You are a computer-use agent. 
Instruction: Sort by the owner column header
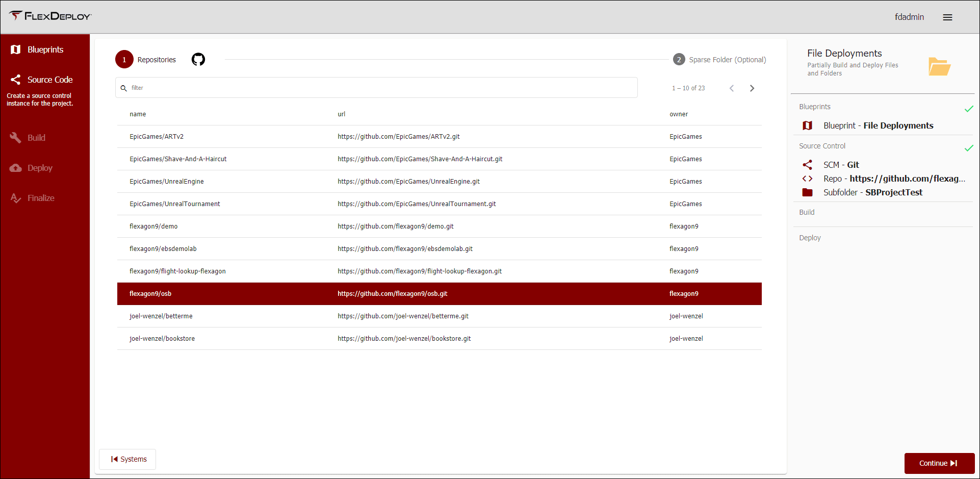click(x=679, y=114)
